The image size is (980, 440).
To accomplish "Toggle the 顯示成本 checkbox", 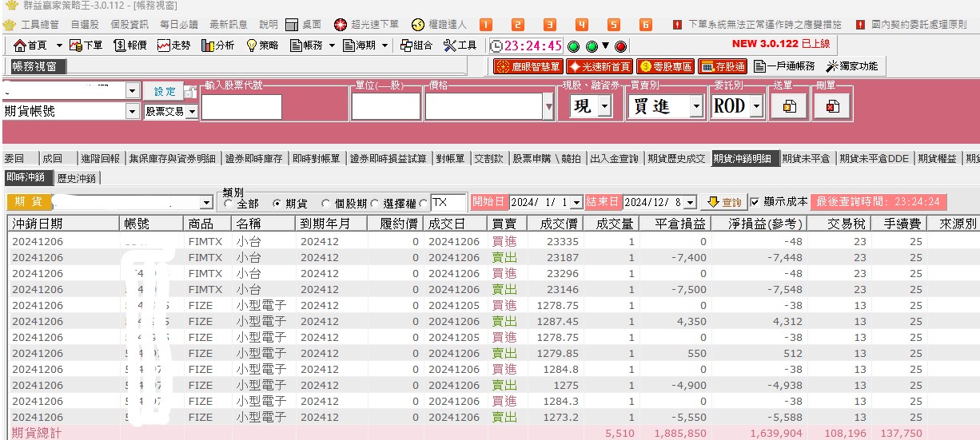I will (755, 203).
